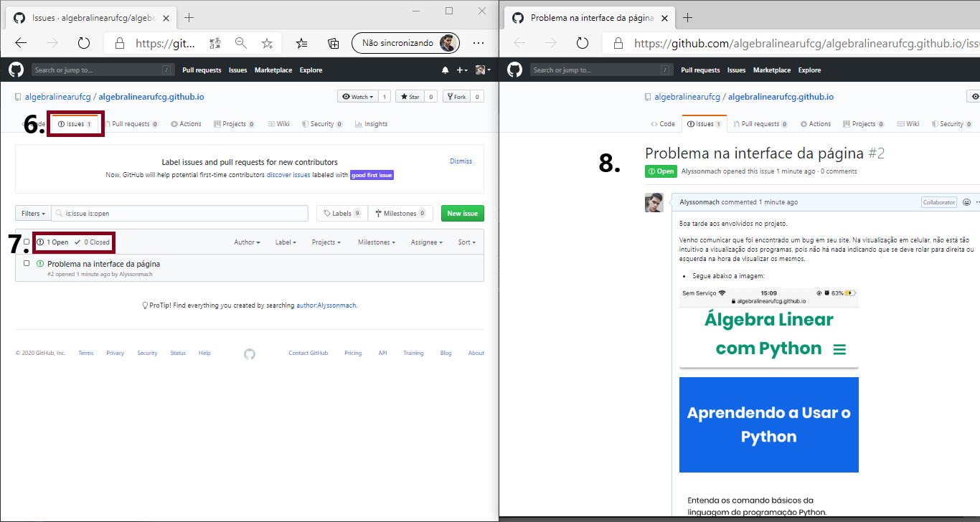The height and width of the screenshot is (522, 980).
Task: Expand the Author filter dropdown
Action: pos(247,242)
